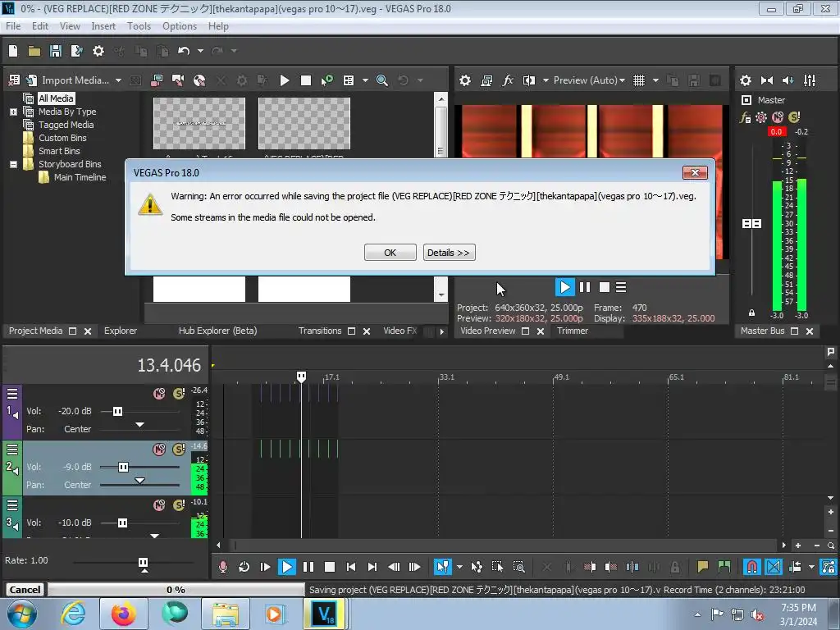Screen dimensions: 840x630
Task: Toggle Overlays grid icon in preview
Action: [x=638, y=80]
